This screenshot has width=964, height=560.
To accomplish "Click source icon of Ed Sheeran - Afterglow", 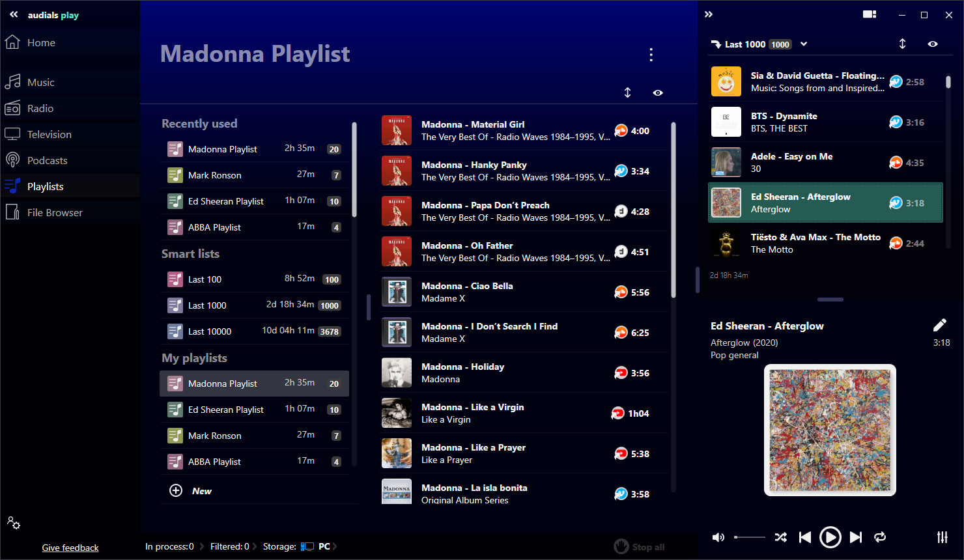I will [896, 203].
